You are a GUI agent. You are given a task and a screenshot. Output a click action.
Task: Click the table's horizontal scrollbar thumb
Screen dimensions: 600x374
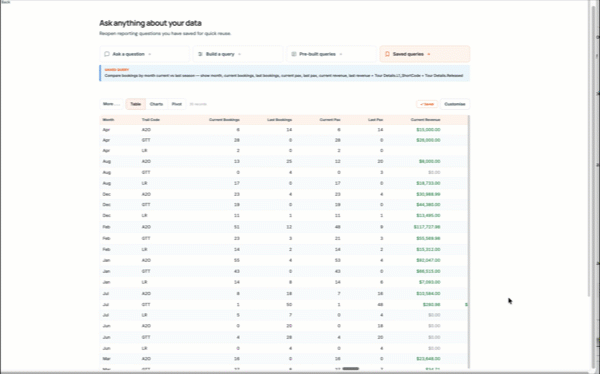(351, 369)
